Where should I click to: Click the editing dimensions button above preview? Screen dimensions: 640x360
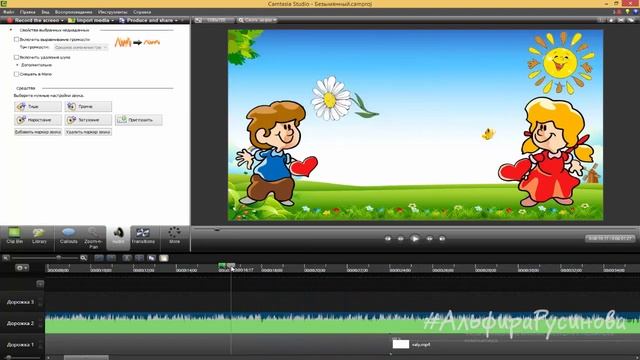(x=215, y=20)
